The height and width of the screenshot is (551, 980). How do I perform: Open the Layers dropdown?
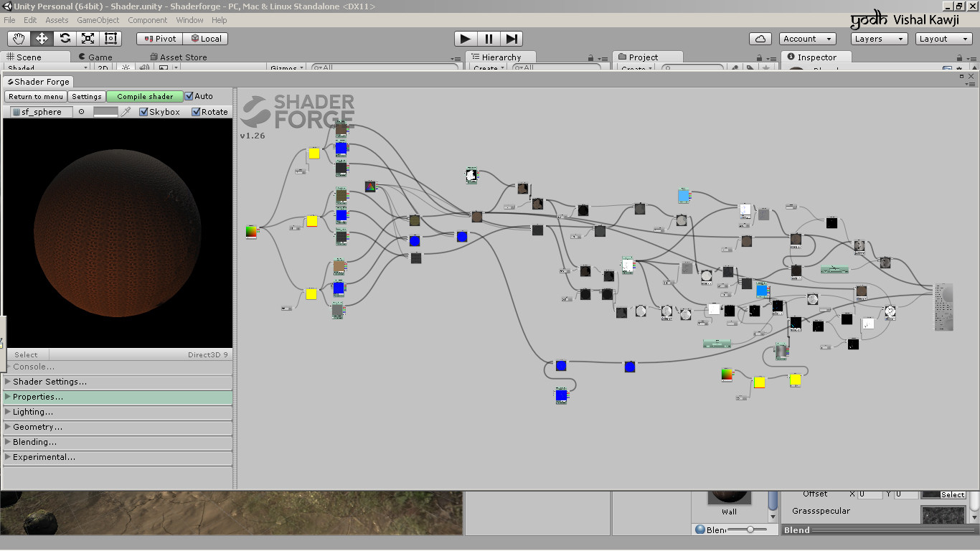pyautogui.click(x=880, y=39)
